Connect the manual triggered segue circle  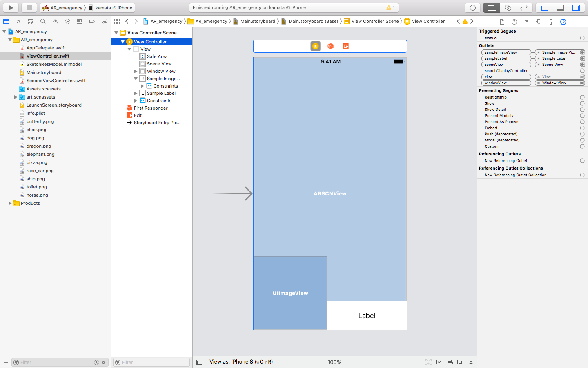tap(582, 38)
